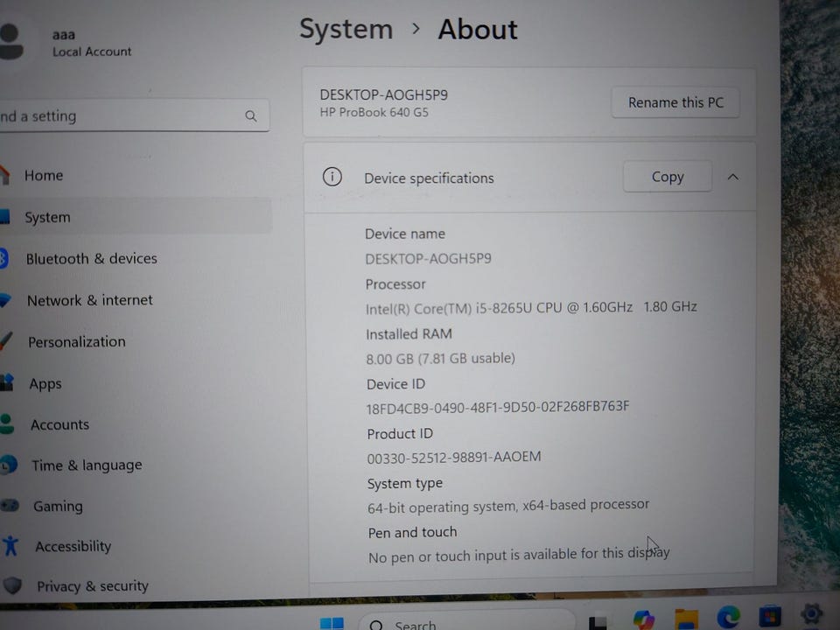840x630 pixels.
Task: Click the Settings gear on the taskbar
Action: point(811,614)
